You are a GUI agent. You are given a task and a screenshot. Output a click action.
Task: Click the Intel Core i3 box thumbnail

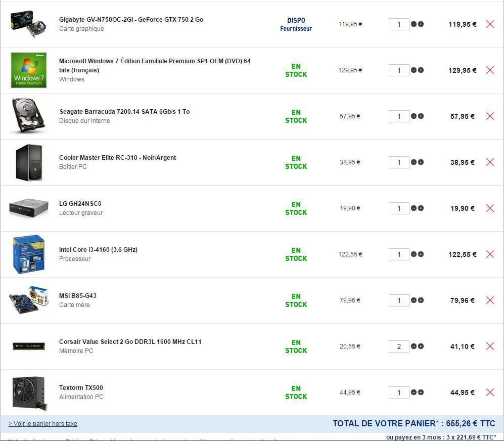coord(29,254)
